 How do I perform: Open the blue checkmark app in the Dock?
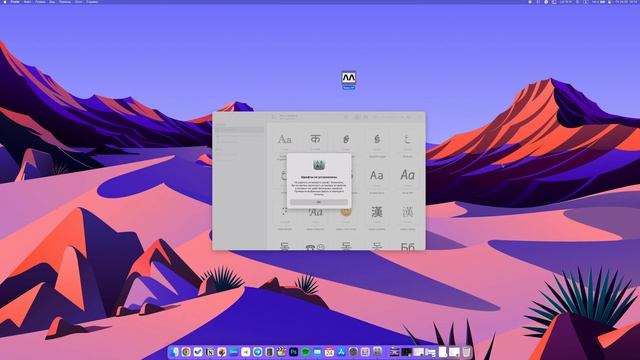(x=198, y=352)
